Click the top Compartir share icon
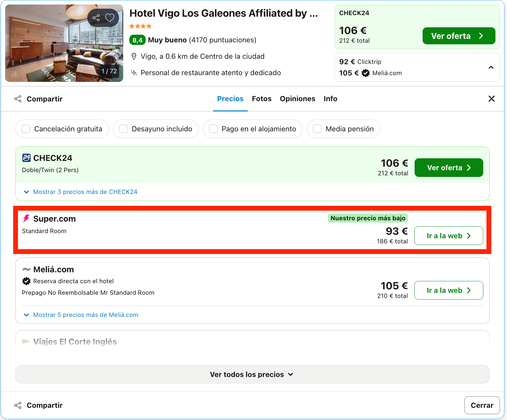507x420 pixels. (x=18, y=99)
